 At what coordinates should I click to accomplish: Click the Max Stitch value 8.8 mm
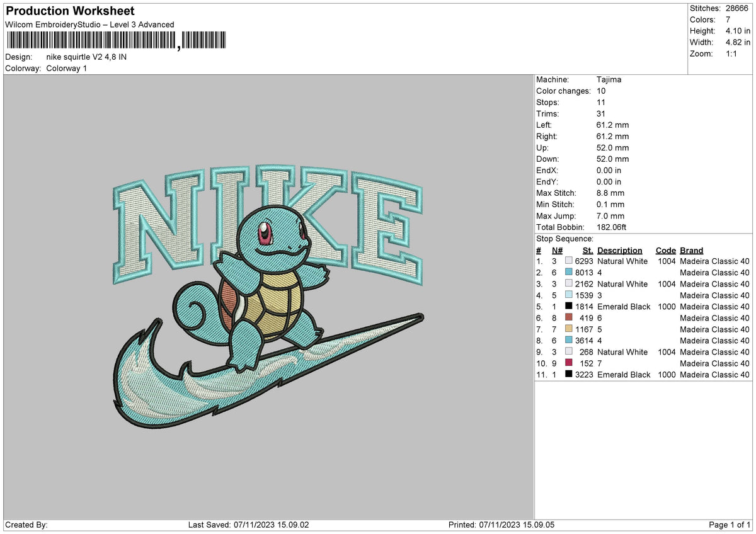pos(610,193)
